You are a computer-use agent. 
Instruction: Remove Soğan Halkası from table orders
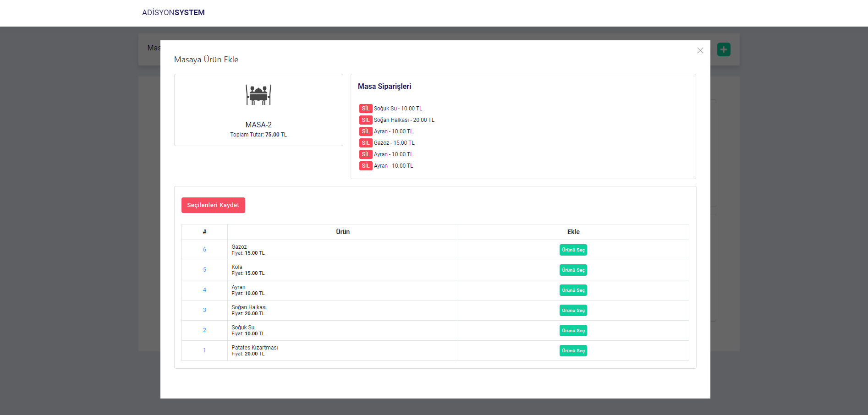365,120
